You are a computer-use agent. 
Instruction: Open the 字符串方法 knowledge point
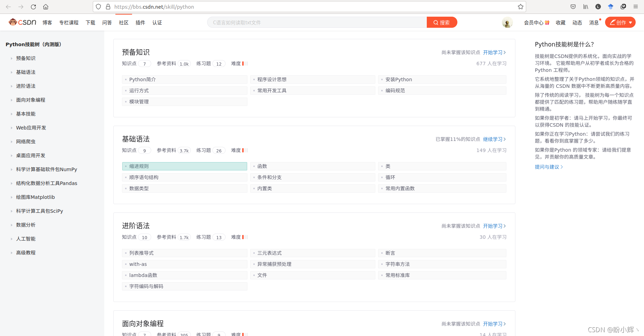click(442, 264)
